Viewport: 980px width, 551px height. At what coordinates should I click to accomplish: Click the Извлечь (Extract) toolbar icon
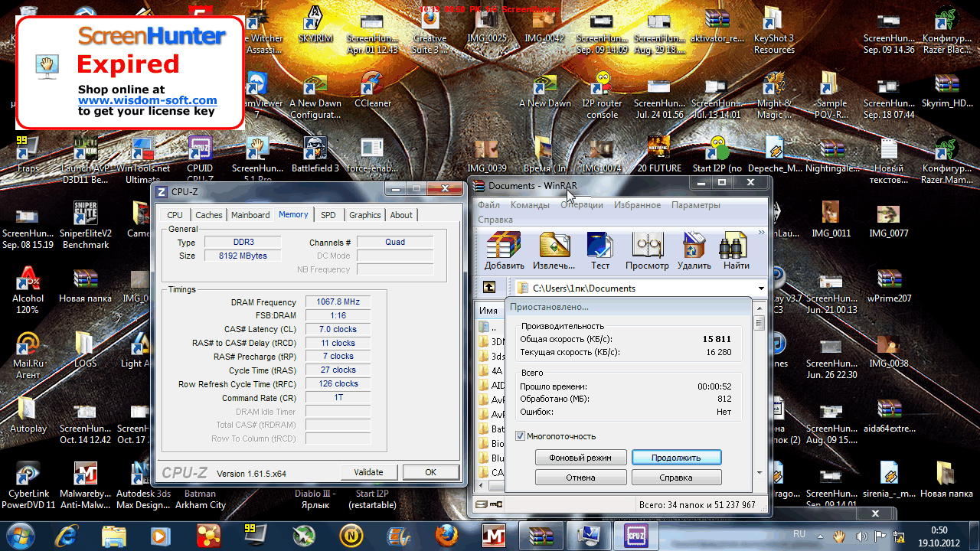554,246
